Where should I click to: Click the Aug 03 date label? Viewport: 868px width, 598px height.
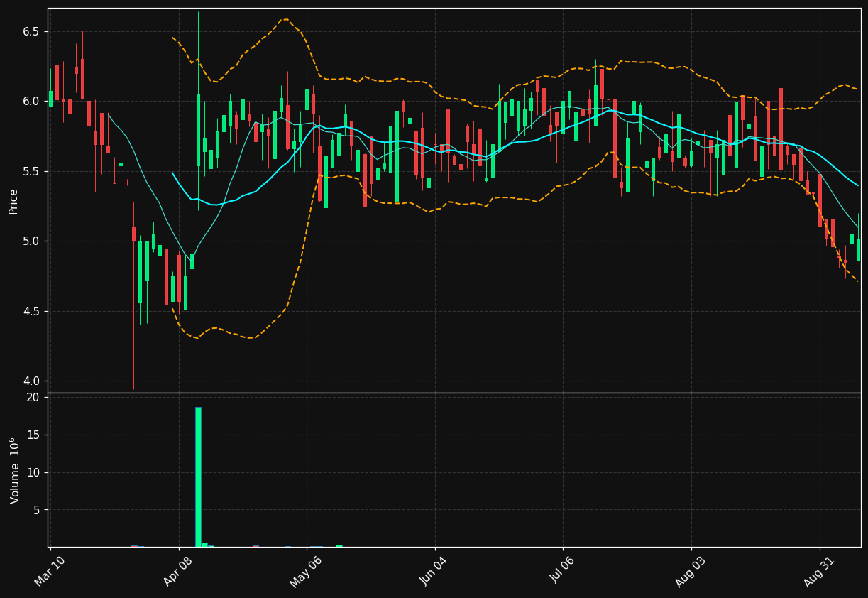pos(691,572)
